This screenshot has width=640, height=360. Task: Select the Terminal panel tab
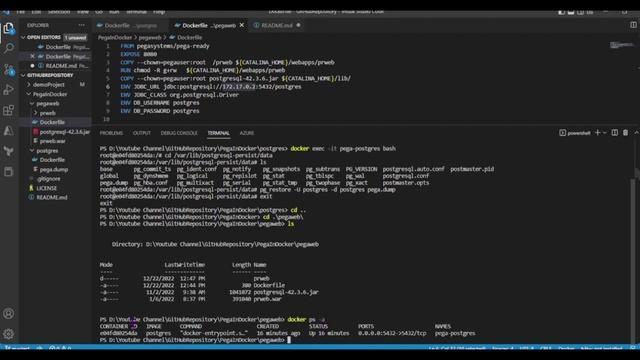click(x=218, y=133)
